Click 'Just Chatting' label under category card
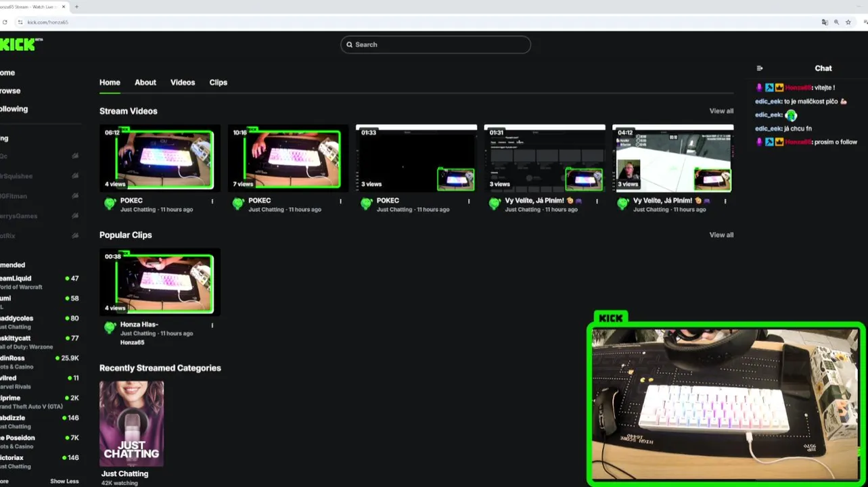The width and height of the screenshot is (868, 487). (124, 473)
